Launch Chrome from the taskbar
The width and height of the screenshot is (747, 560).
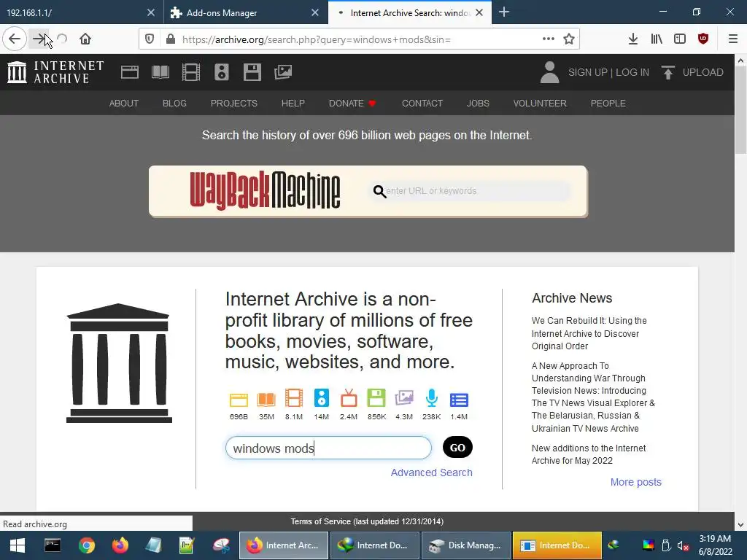coord(87,545)
